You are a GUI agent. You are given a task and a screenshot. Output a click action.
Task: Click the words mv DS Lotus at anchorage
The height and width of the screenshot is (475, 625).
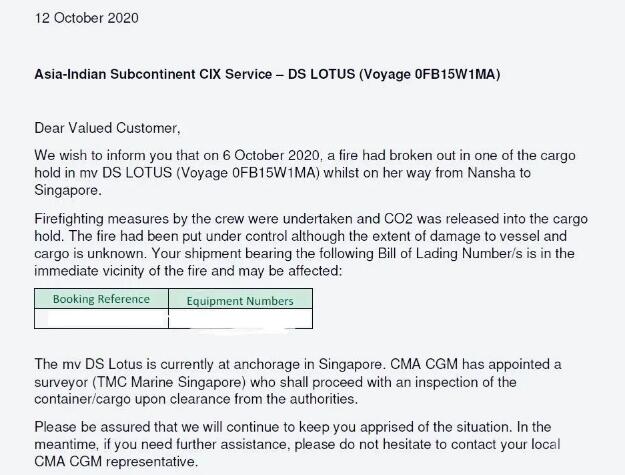coord(107,365)
